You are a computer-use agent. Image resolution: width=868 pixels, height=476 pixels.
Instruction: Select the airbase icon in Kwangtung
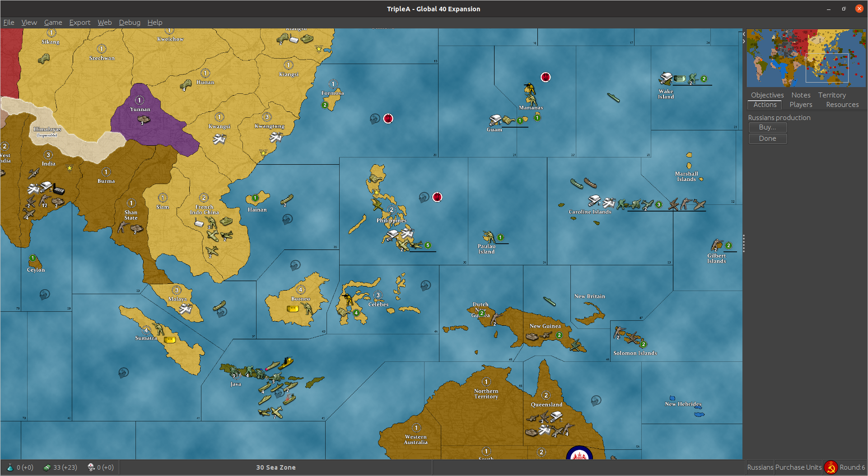coord(275,137)
